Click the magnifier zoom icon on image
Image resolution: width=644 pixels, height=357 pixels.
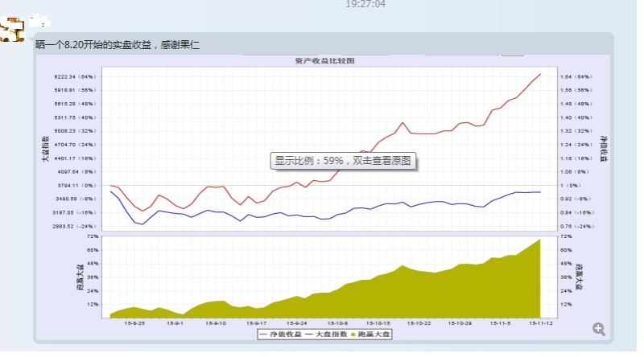point(598,328)
